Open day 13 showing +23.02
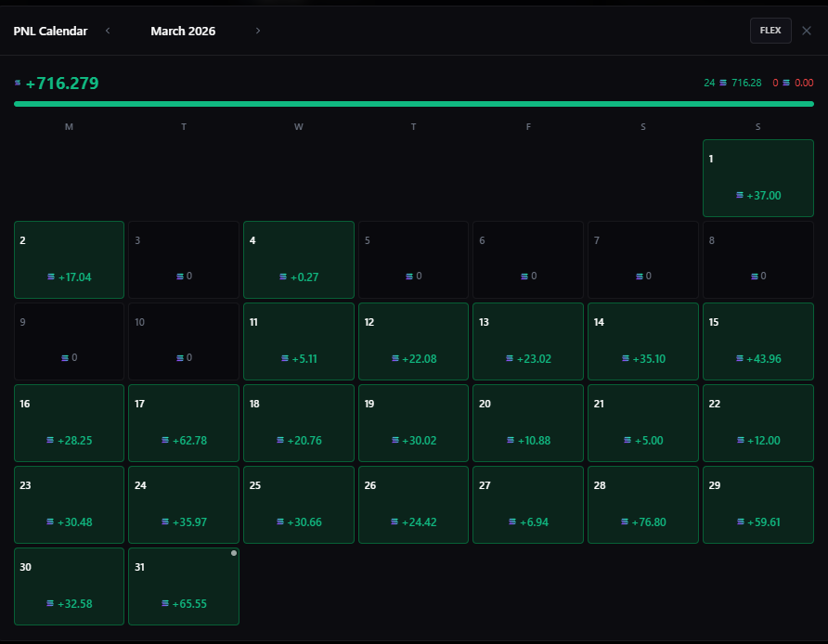Image resolution: width=828 pixels, height=644 pixels. 528,341
